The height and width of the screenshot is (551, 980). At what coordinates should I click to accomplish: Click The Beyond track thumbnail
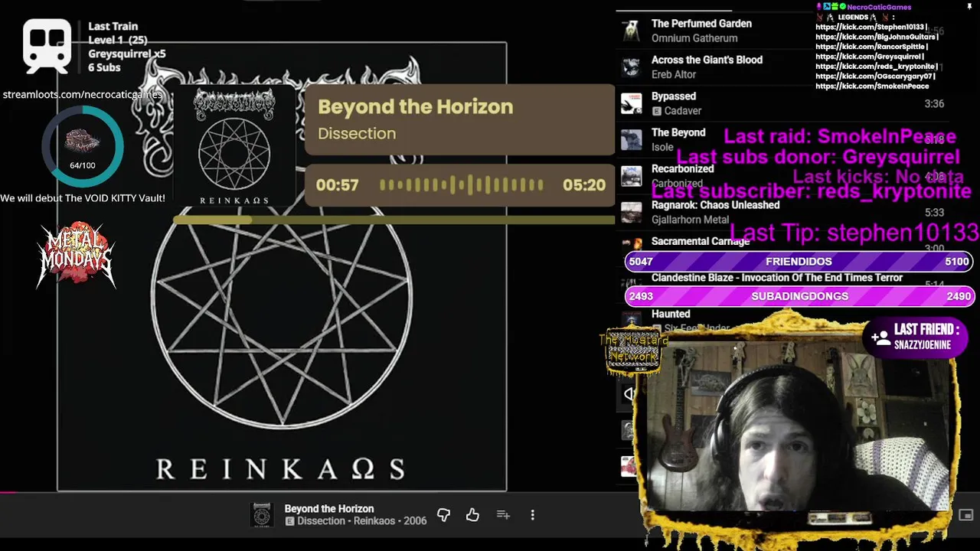click(x=631, y=139)
